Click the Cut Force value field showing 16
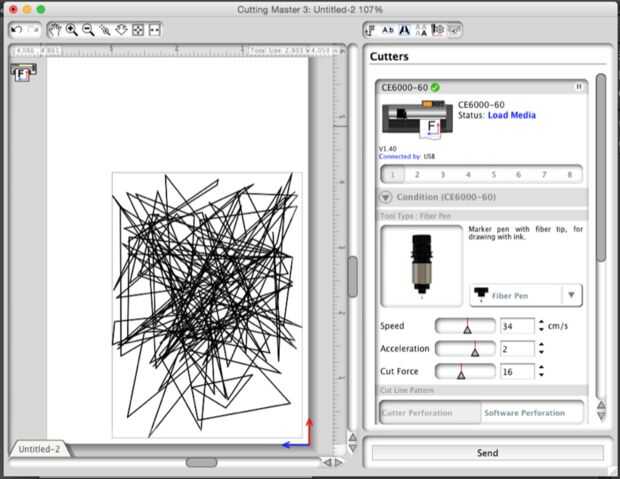The width and height of the screenshot is (620, 479). (517, 372)
